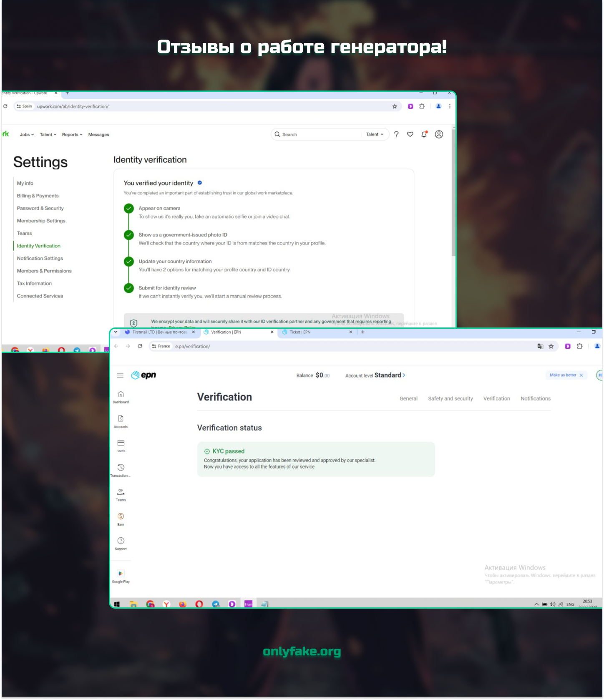Expand the Account level Standard chevron
Image resolution: width=604 pixels, height=700 pixels.
pos(404,375)
